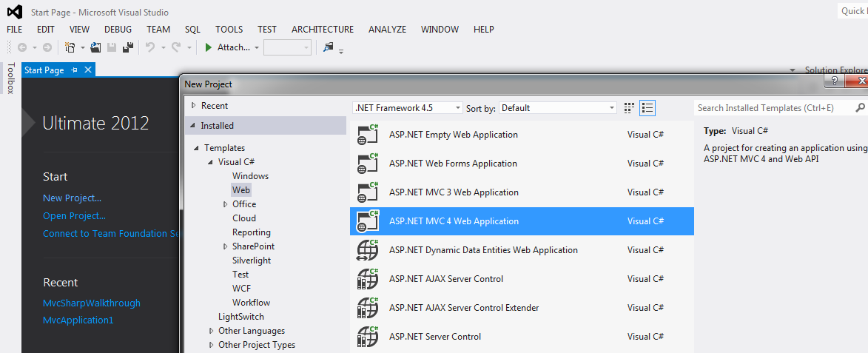868x353 pixels.
Task: Click ASP.NET MVC 3 Web Application icon
Action: 368,192
